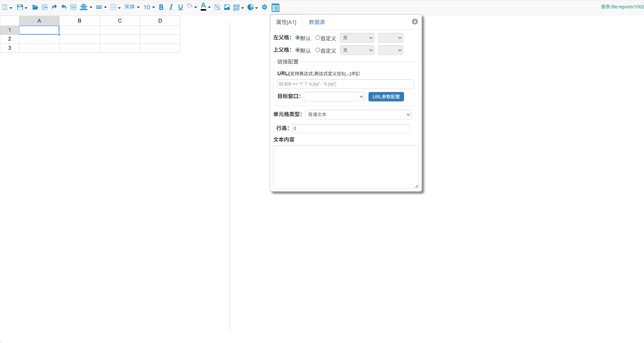
Task: Click the 文本内容 text area
Action: click(x=346, y=167)
